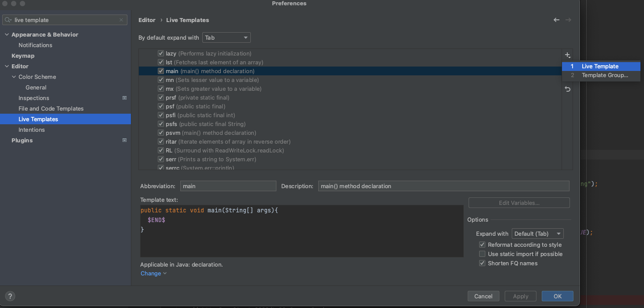644x308 pixels.
Task: Toggle the ritar template checkbox
Action: click(161, 141)
